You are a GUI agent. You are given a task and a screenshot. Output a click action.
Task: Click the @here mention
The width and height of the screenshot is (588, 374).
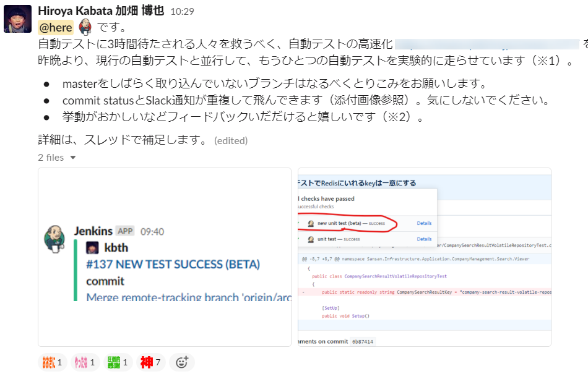pos(55,27)
